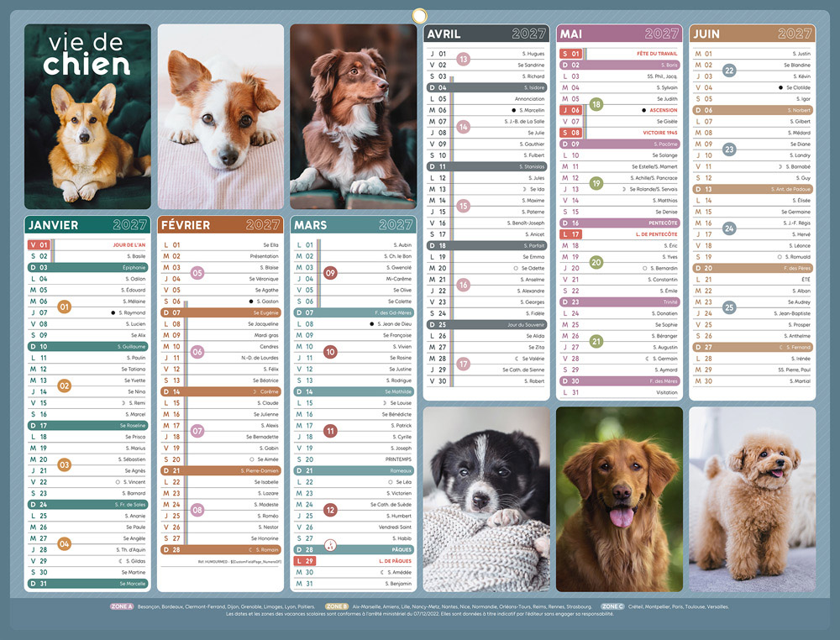Click week 09 circle in Mars
840x640 pixels.
coord(330,273)
